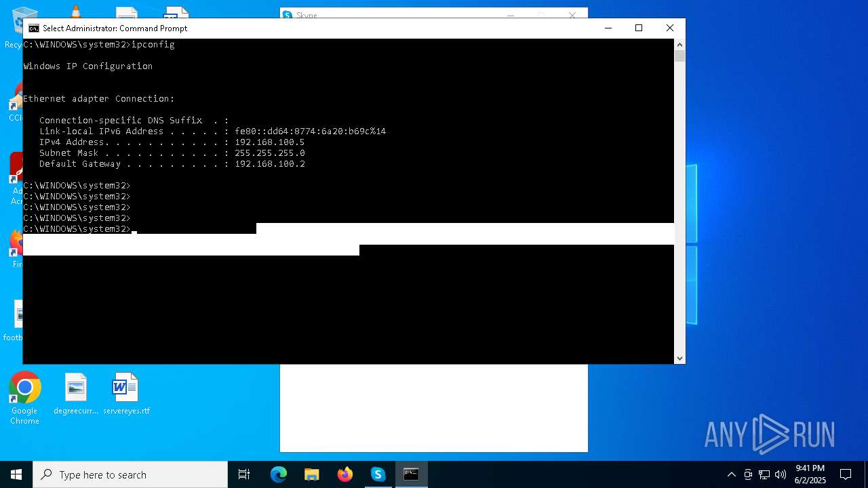Screen dimensions: 868x488
Task: Launch Microsoft Edge from taskbar
Action: pyautogui.click(x=279, y=474)
